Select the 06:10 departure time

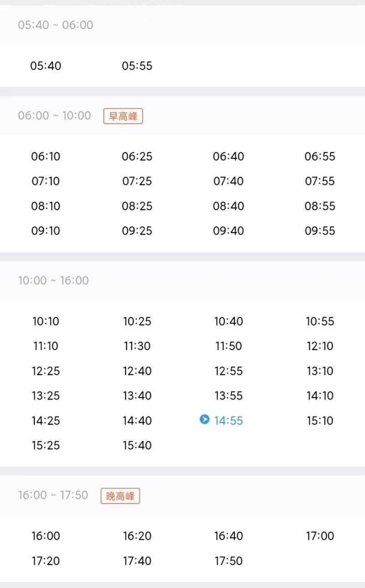46,157
